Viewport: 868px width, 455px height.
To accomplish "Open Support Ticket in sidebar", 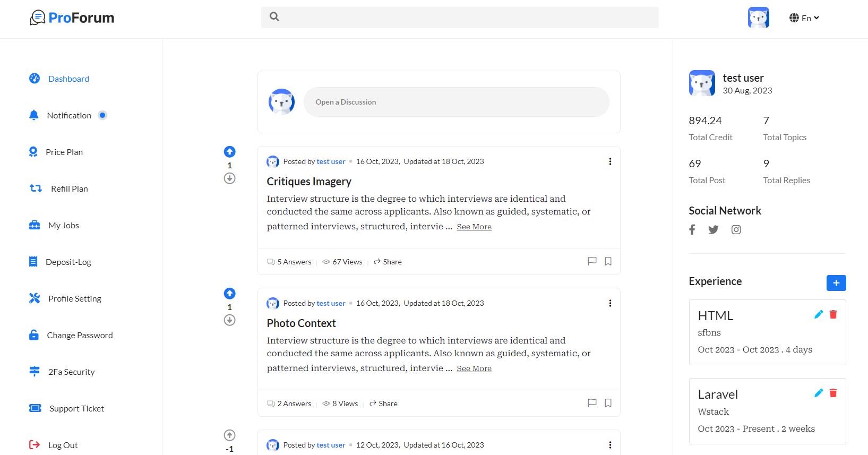I will [x=76, y=409].
